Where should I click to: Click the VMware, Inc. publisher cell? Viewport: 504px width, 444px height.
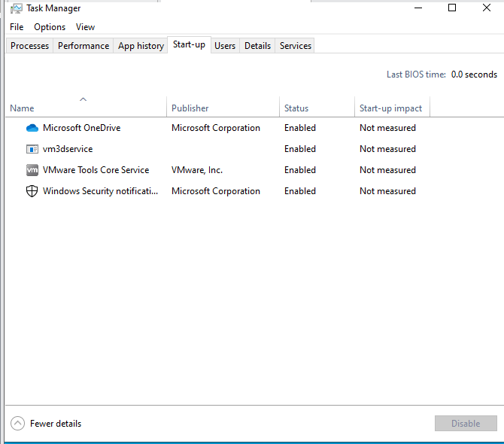click(x=197, y=170)
